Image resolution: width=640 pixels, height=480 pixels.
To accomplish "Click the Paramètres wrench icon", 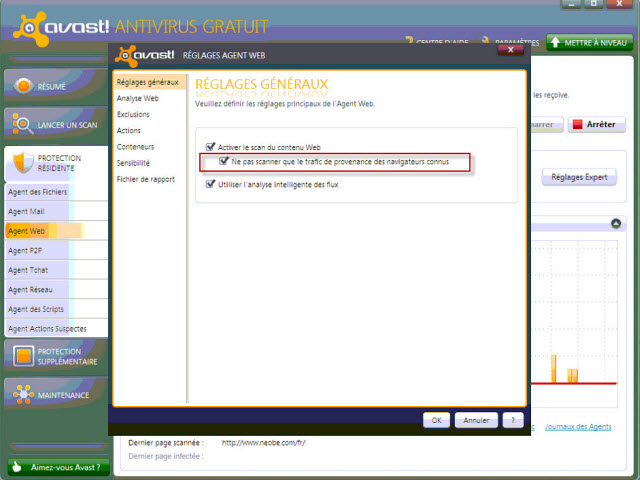I will point(485,40).
